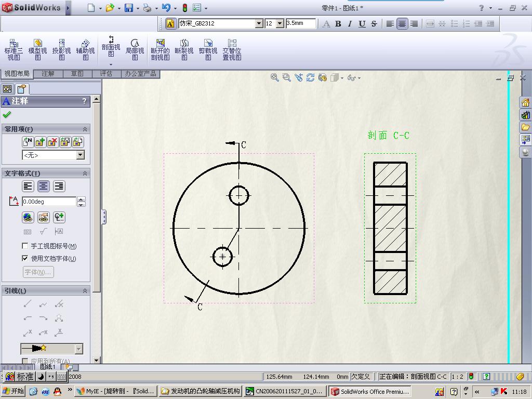Switch to the 注解 (Annotation) tab
Screen dimensions: 532x399
coord(48,74)
